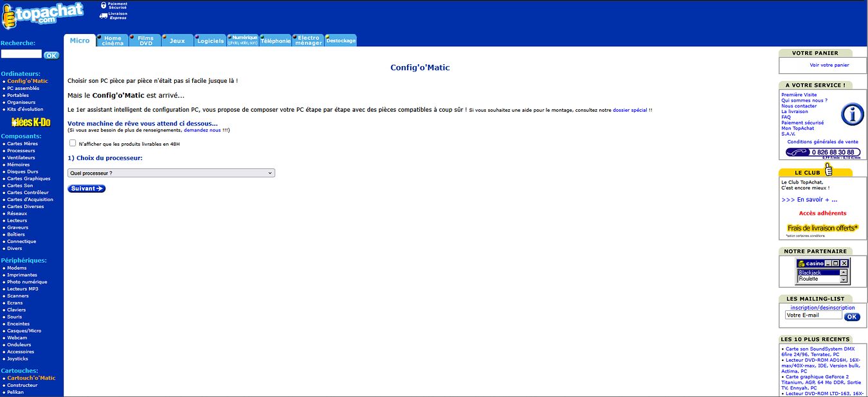
Task: Click Première Visite link
Action: click(799, 95)
